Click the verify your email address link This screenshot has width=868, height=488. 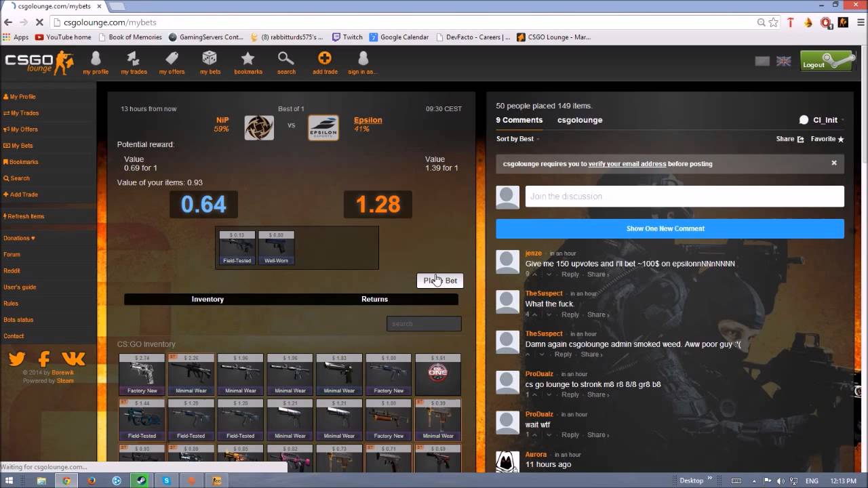[x=627, y=163]
